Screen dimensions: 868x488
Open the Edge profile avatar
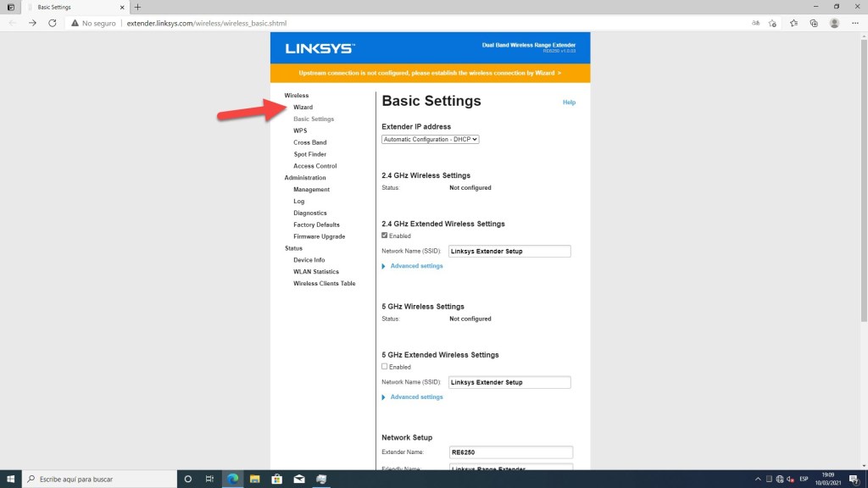[x=835, y=23]
